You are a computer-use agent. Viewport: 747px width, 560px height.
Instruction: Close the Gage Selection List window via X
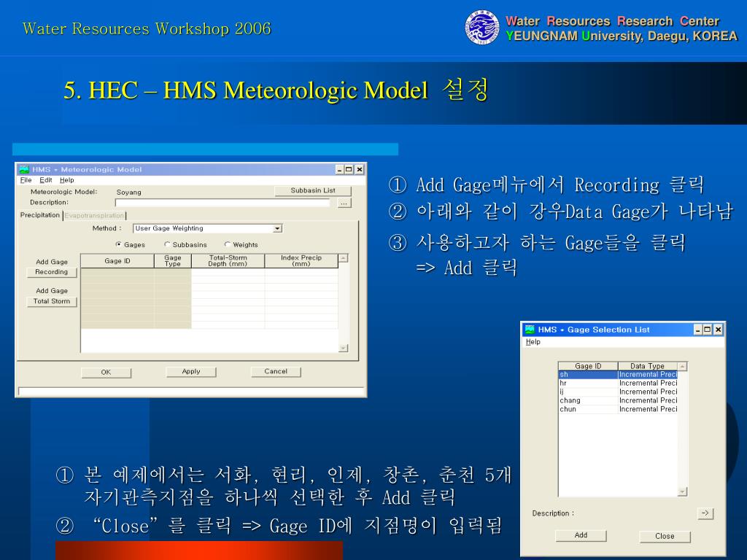click(719, 330)
